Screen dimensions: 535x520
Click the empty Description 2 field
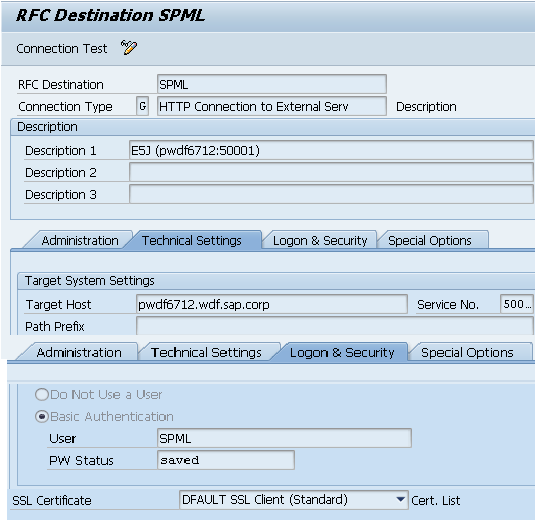[x=331, y=172]
